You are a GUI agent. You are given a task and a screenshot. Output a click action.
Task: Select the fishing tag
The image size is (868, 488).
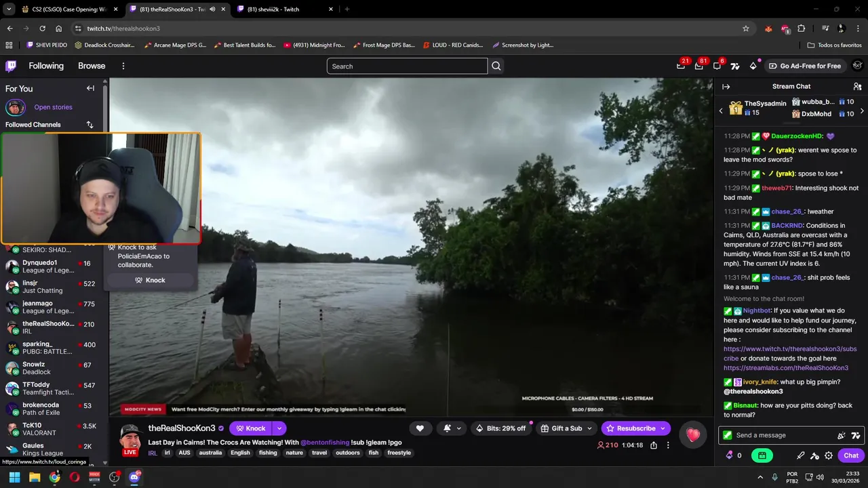(x=268, y=453)
